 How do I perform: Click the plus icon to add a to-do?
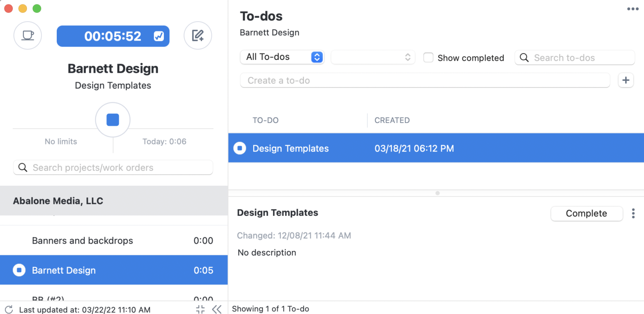click(626, 80)
